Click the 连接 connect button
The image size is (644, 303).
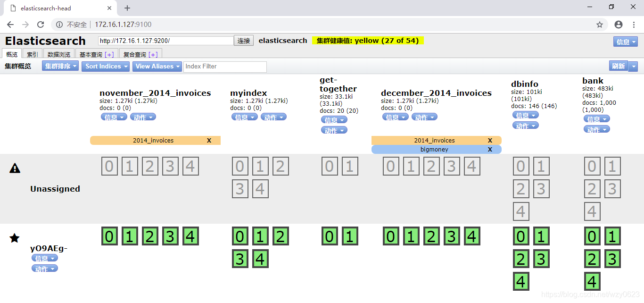(244, 41)
